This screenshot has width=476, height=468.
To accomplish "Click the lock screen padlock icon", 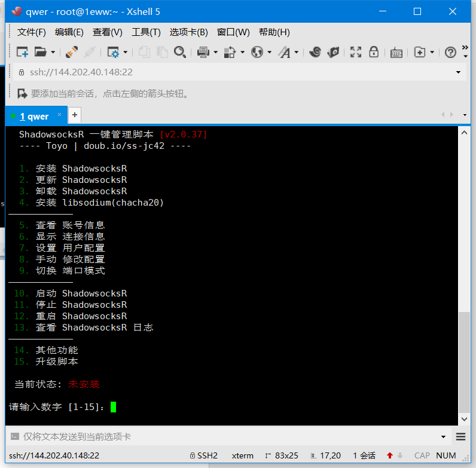I will pos(374,52).
